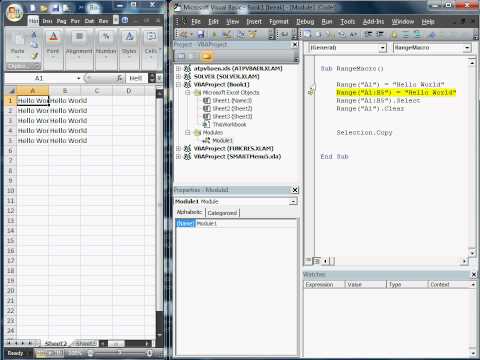Open the File menu in Visual Basic

pos(196,22)
